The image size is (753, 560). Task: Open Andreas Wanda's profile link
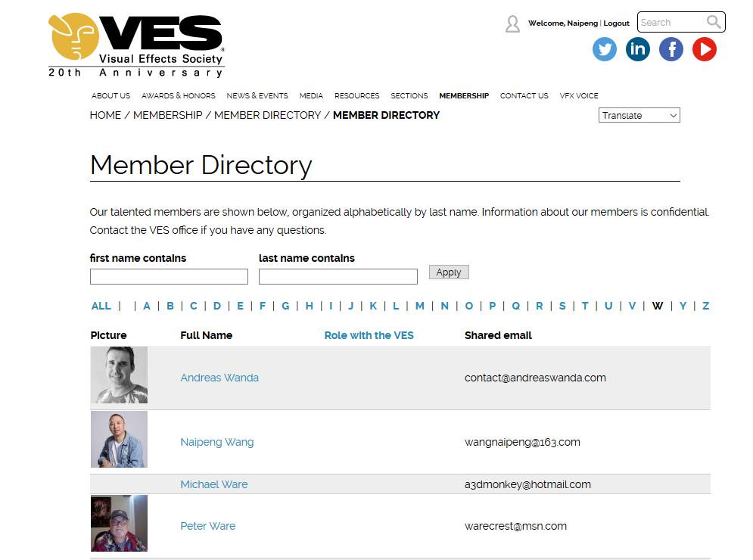click(x=219, y=378)
